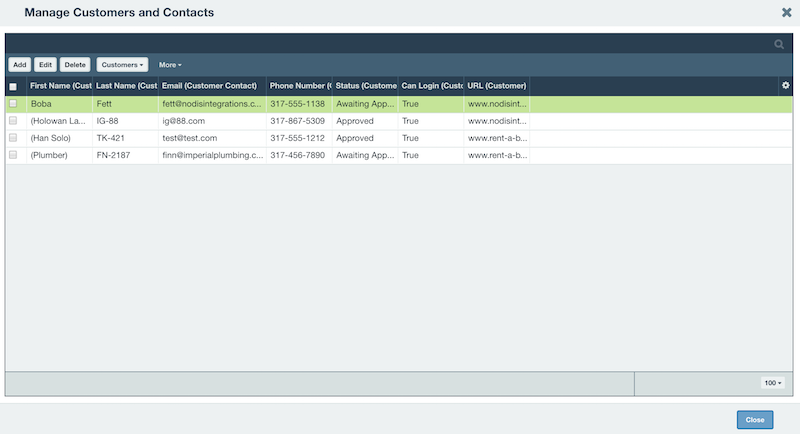This screenshot has height=434, width=800.
Task: Sort by Phone Number column header
Action: click(299, 86)
